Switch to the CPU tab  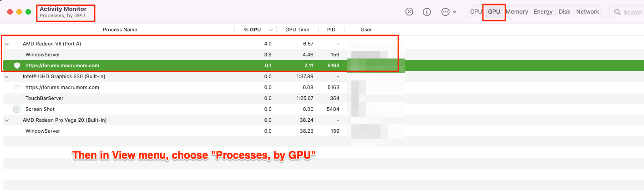click(476, 12)
